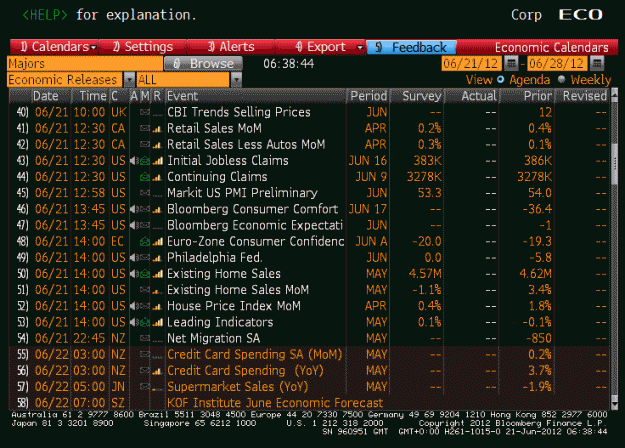The image size is (625, 448).
Task: Open the Credit Card Spending SA (MoM) row
Action: point(309,354)
